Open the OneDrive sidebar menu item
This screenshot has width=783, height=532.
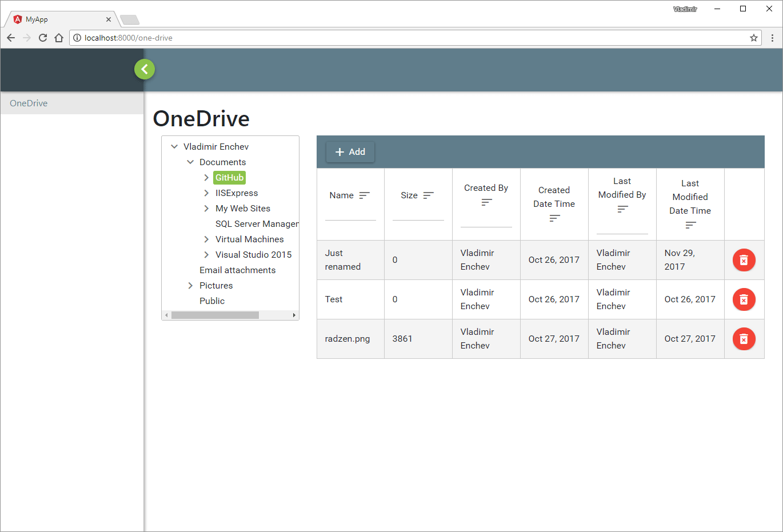coord(72,103)
